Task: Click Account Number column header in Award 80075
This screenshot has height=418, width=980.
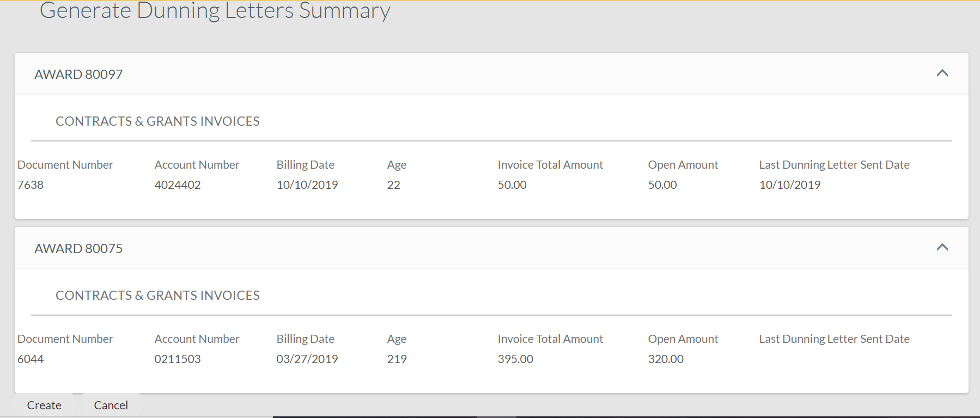Action: click(x=197, y=339)
